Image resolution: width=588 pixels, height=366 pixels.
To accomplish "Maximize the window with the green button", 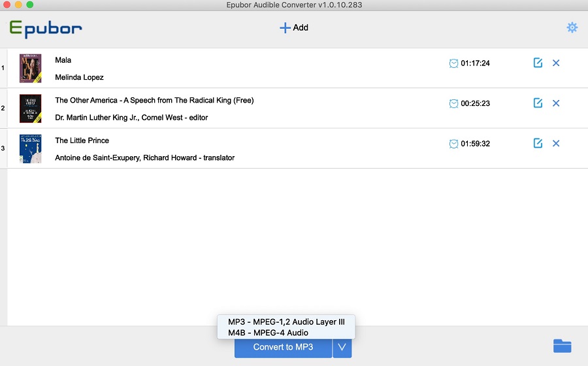I will 30,5.
